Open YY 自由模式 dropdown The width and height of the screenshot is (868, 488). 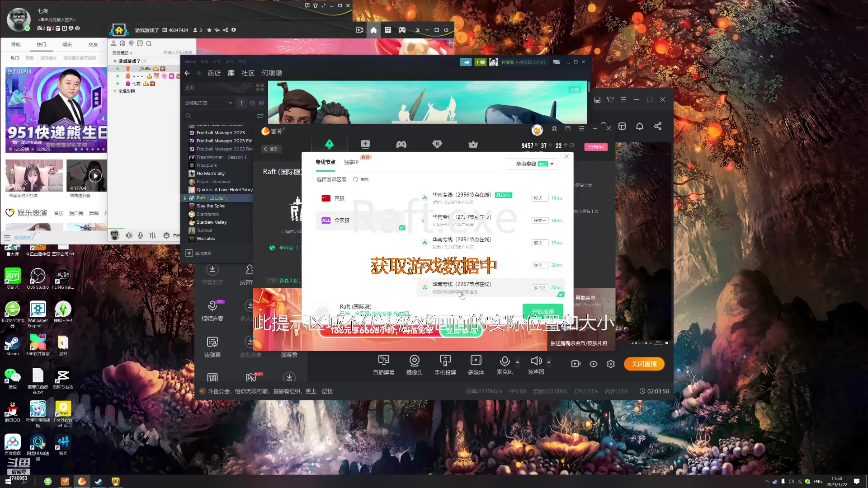tap(122, 53)
